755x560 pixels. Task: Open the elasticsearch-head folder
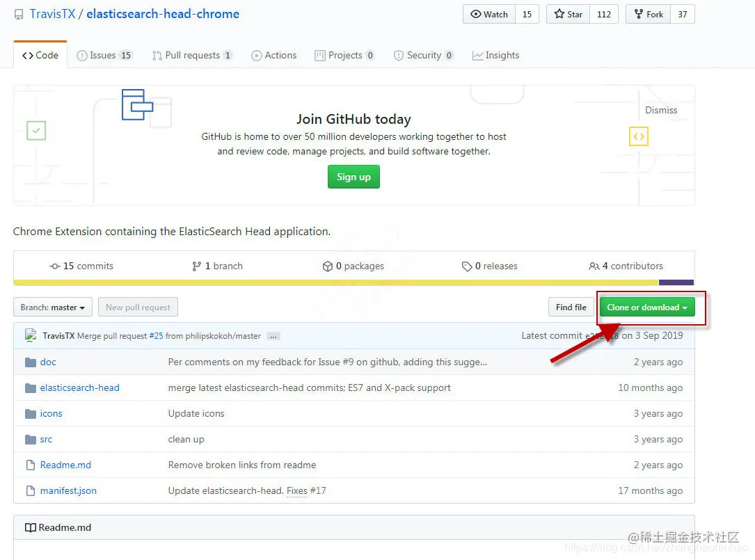coord(79,387)
